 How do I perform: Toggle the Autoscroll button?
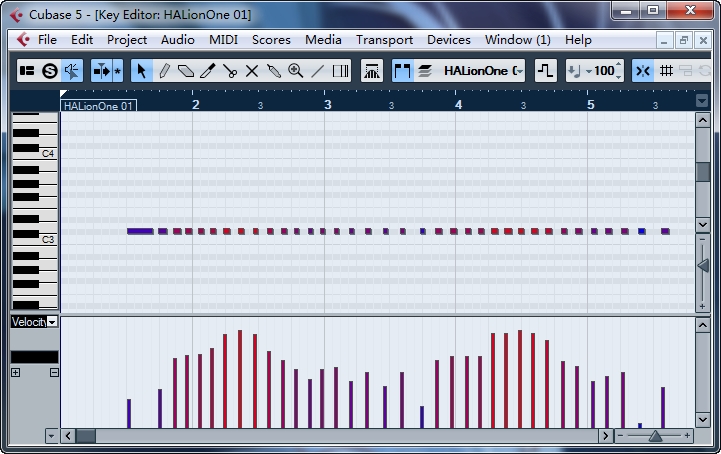pos(101,71)
